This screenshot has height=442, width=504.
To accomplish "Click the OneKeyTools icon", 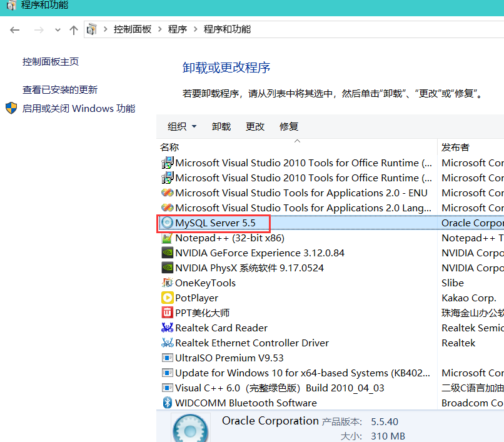I will pos(167,283).
